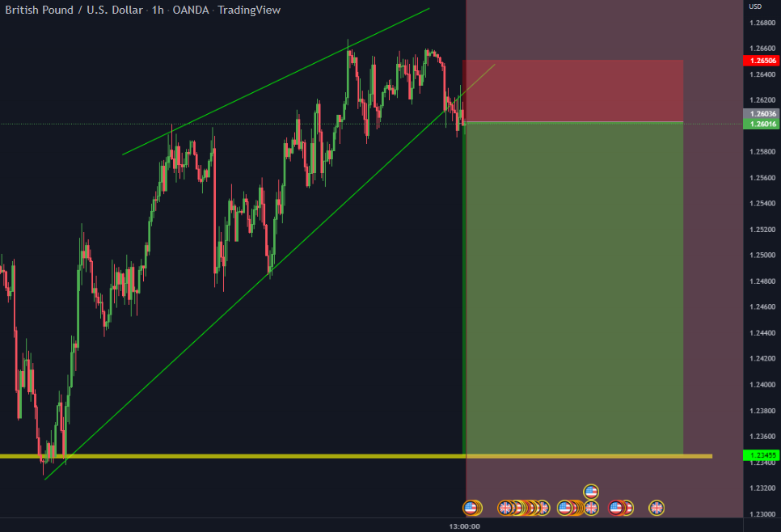Click the red stop-loss zone of short position
Viewport: 781px width, 532px height.
(574, 91)
